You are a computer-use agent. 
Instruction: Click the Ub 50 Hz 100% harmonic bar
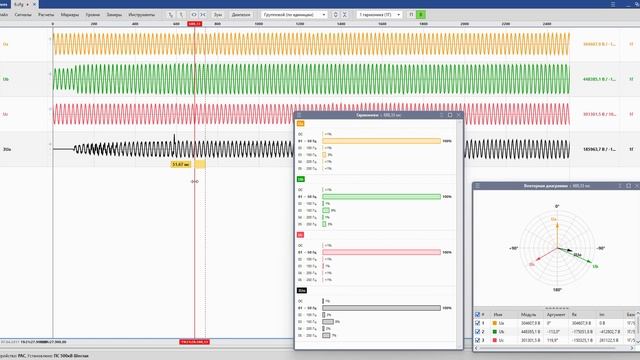tap(382, 197)
